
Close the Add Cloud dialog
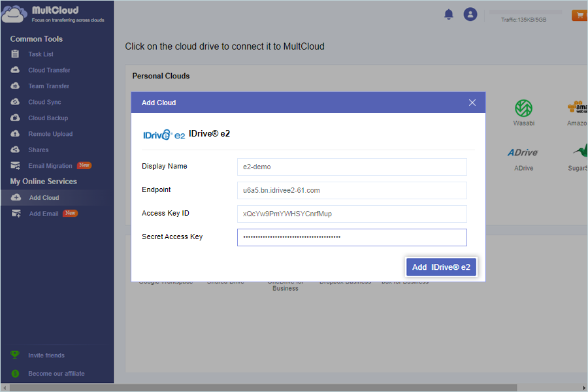pyautogui.click(x=472, y=103)
